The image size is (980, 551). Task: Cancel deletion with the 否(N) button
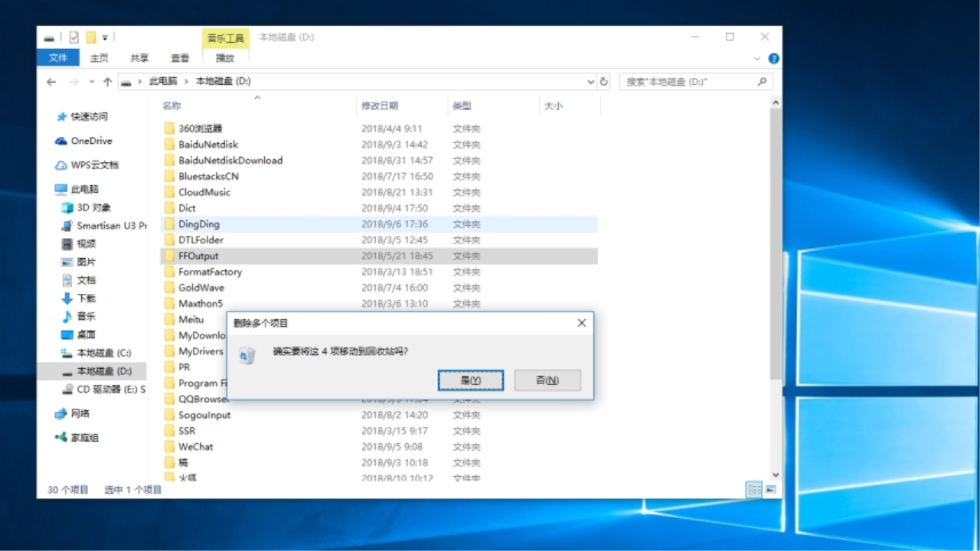click(x=547, y=380)
